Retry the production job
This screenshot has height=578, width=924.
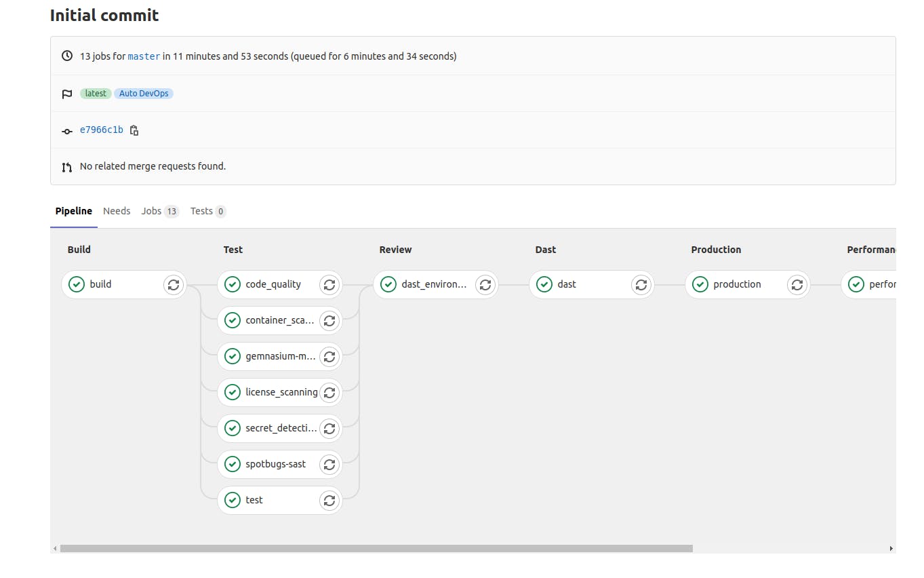click(797, 284)
